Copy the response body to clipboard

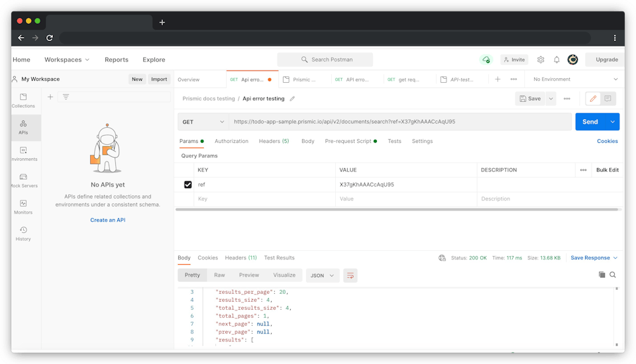[x=602, y=275]
